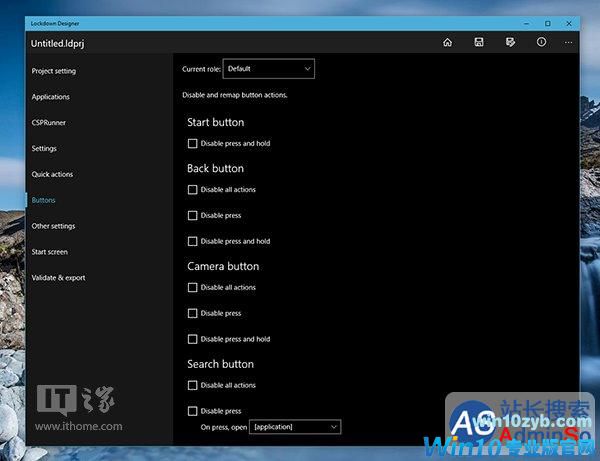The width and height of the screenshot is (600, 461).
Task: Open the On press [application] dropdown
Action: 295,427
